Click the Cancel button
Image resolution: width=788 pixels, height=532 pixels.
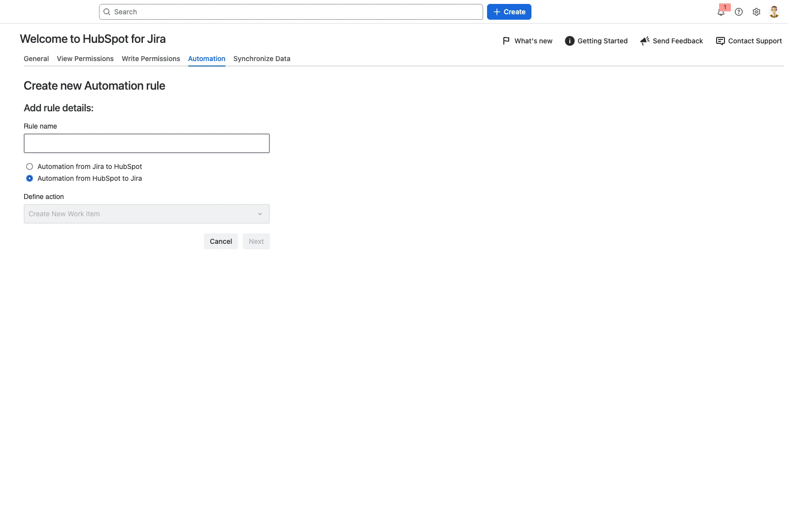[x=221, y=241]
